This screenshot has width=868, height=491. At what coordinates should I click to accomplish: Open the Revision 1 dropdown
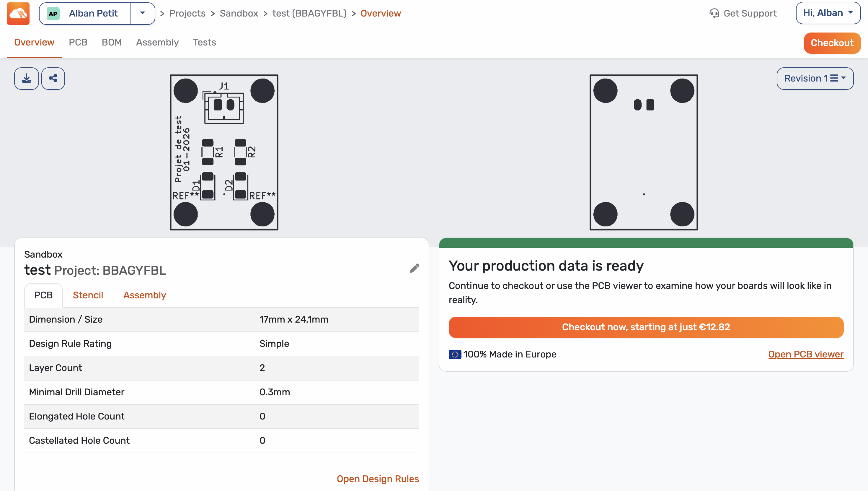click(x=815, y=79)
